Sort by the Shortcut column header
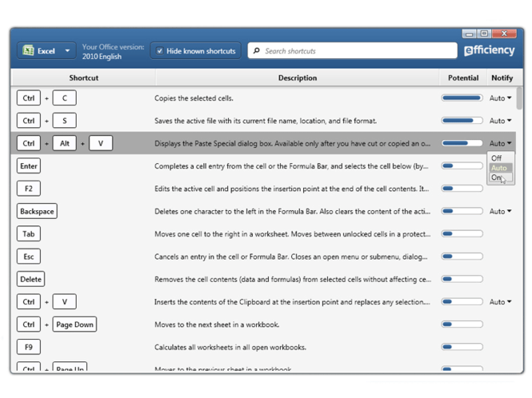532x398 pixels. (x=83, y=78)
